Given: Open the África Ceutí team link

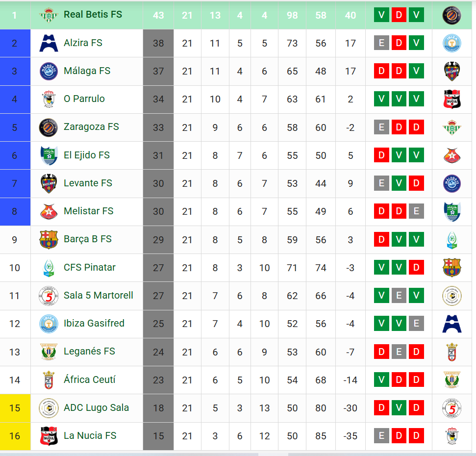Looking at the screenshot, I should [90, 380].
